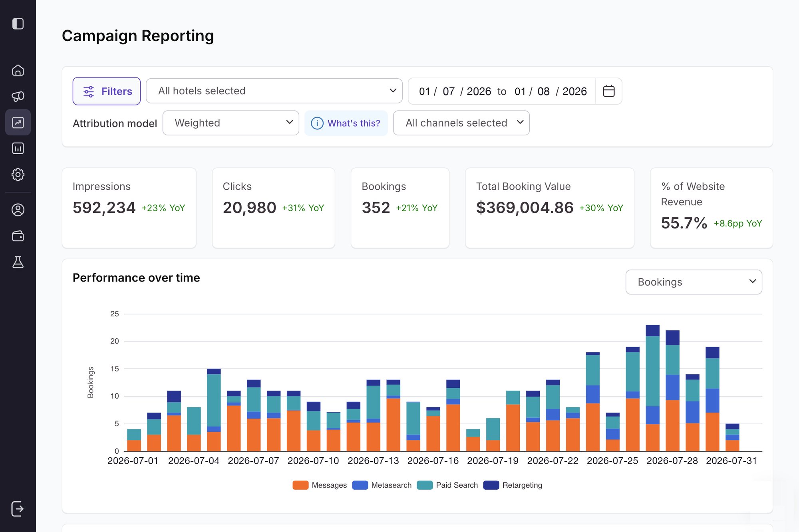
Task: Click the 2026-07-22 axis label
Action: (x=553, y=461)
